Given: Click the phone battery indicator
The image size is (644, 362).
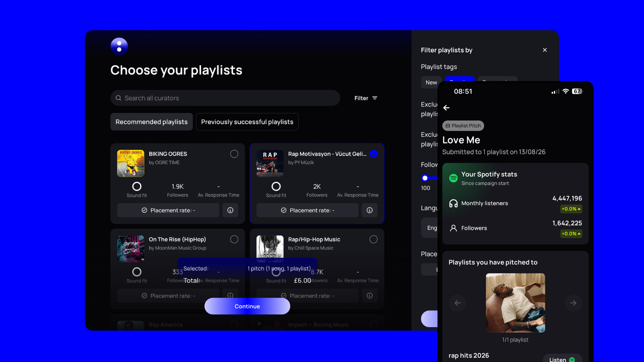Looking at the screenshot, I should (x=577, y=91).
